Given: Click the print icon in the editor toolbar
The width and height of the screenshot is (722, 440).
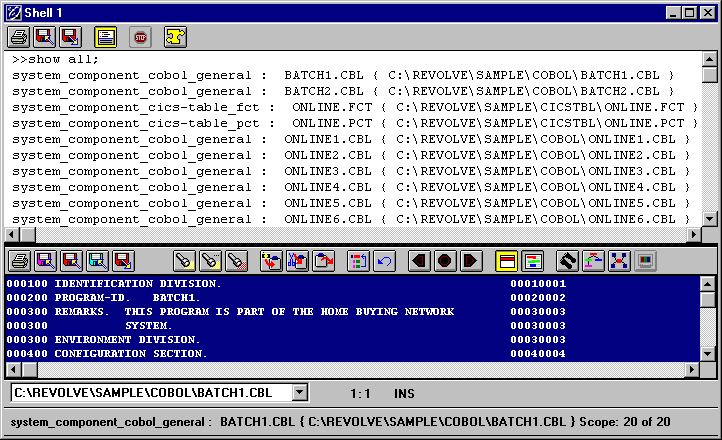Looking at the screenshot, I should 18,262.
